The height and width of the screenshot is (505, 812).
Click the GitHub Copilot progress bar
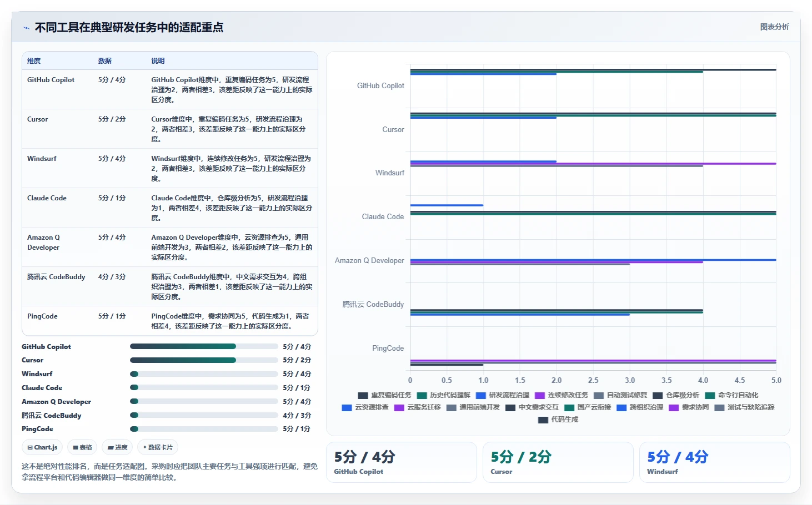pos(204,346)
